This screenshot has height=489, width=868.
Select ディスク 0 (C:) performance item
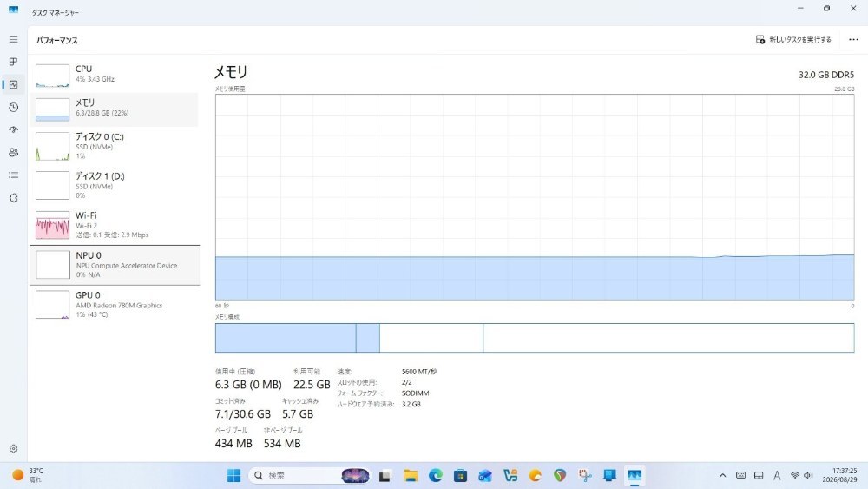click(x=115, y=146)
